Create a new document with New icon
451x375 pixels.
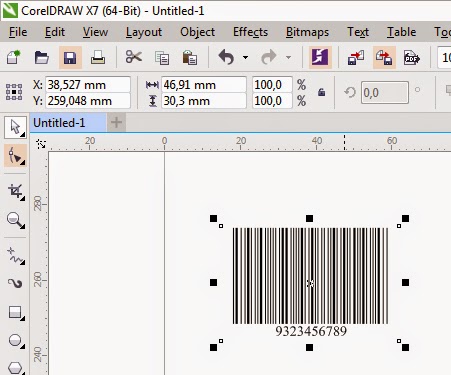(x=14, y=57)
